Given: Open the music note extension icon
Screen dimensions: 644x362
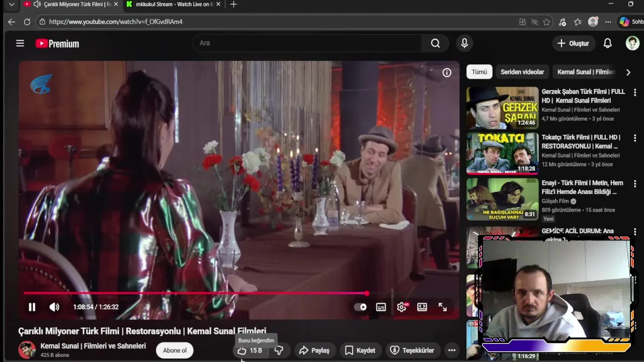Looking at the screenshot, I should 562,22.
